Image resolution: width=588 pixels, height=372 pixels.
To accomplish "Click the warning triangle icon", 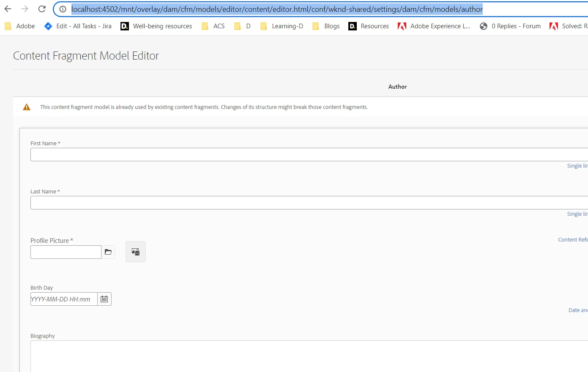I will [27, 107].
